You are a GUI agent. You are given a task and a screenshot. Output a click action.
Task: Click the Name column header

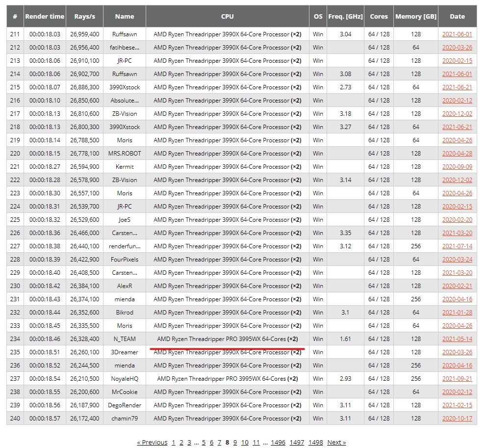click(x=125, y=17)
